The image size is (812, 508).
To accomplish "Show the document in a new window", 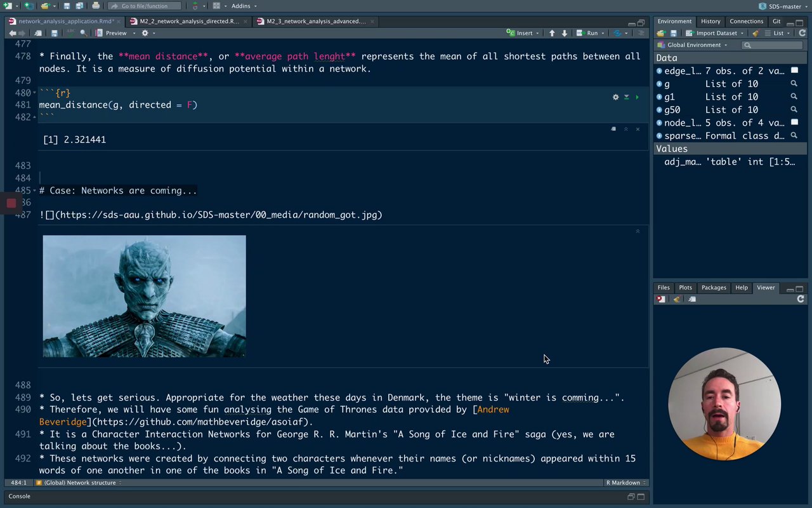I will [x=38, y=33].
